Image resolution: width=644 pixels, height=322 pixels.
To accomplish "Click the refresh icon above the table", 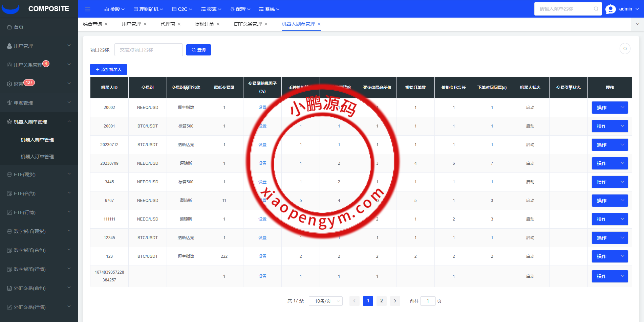I will point(625,49).
